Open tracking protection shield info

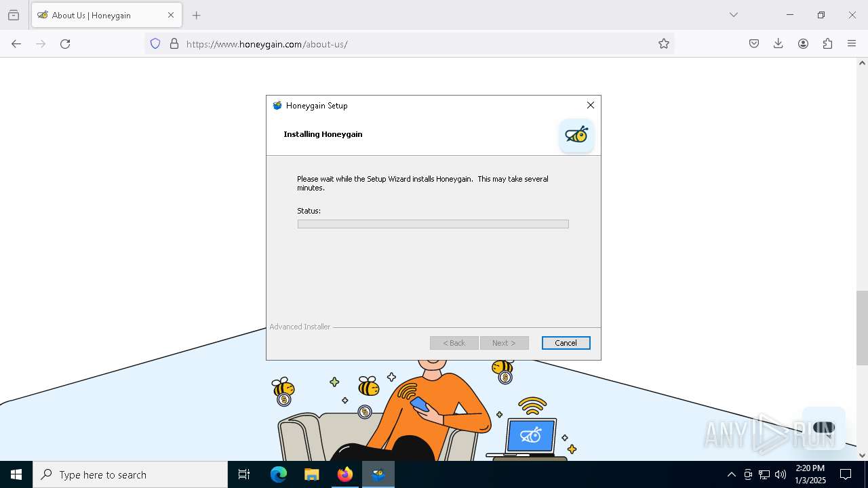tap(155, 43)
